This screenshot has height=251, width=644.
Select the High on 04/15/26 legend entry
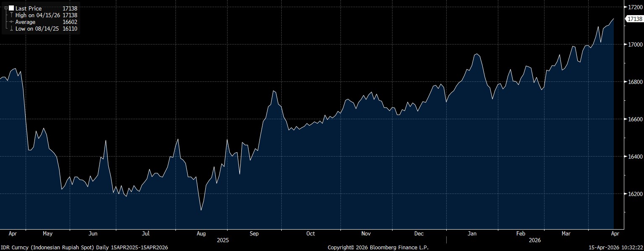(x=38, y=15)
